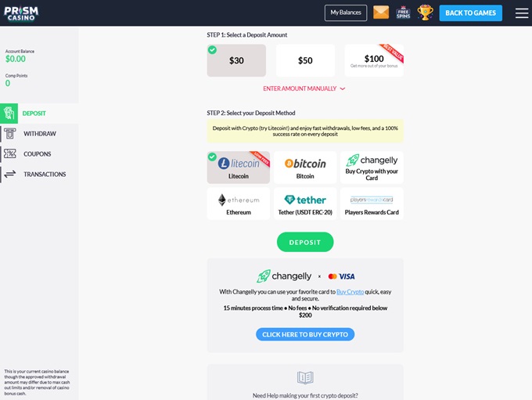Image resolution: width=532 pixels, height=400 pixels.
Task: Click the Withdraw ATM icon
Action: pos(10,134)
